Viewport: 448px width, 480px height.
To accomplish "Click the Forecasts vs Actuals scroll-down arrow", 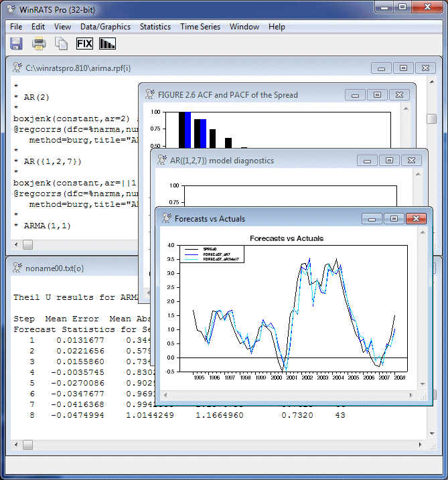I will point(423,384).
